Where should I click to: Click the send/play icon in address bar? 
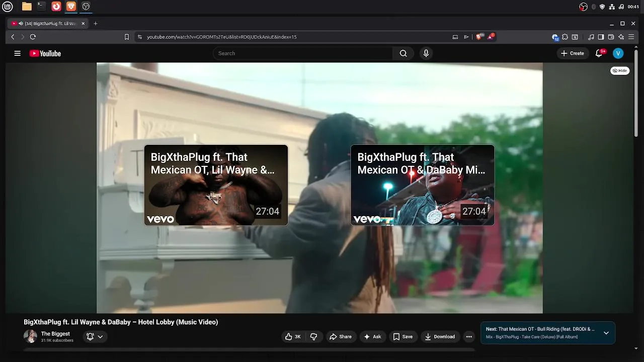(x=466, y=37)
